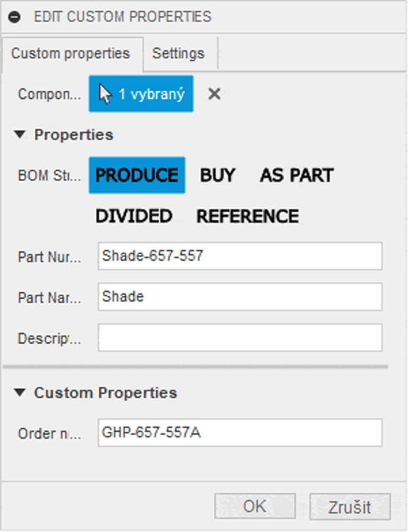Cancel the dialog with Zrušit button

pyautogui.click(x=350, y=506)
